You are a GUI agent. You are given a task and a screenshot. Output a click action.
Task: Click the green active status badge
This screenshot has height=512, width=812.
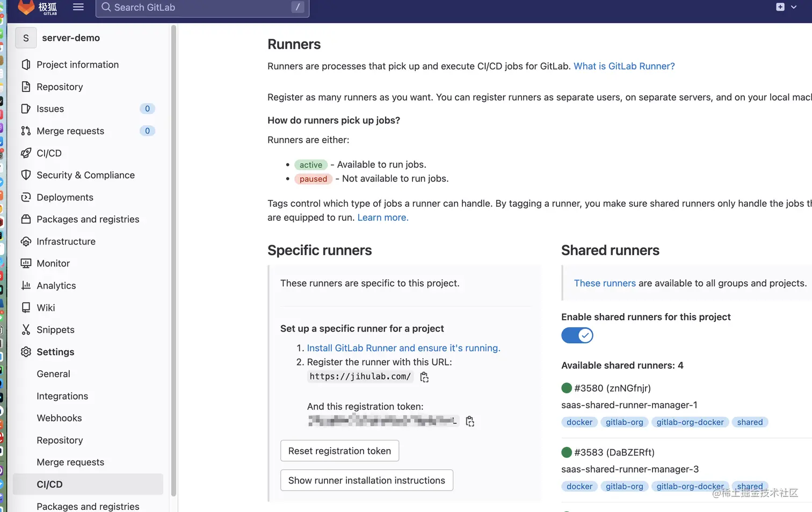[311, 165]
